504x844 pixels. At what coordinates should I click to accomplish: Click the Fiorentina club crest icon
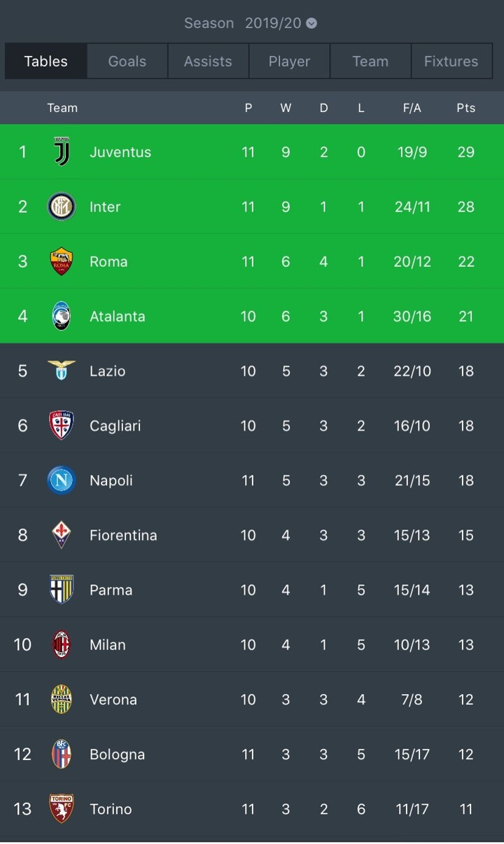tap(62, 535)
